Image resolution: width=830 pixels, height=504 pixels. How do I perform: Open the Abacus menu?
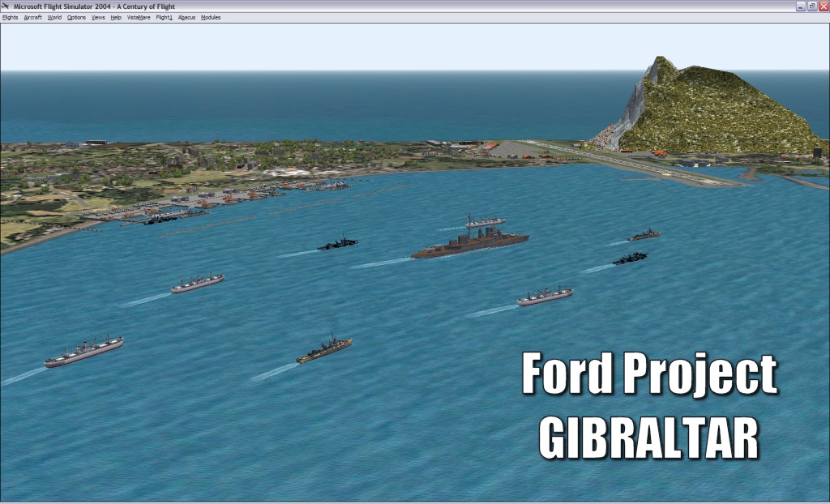pyautogui.click(x=186, y=18)
